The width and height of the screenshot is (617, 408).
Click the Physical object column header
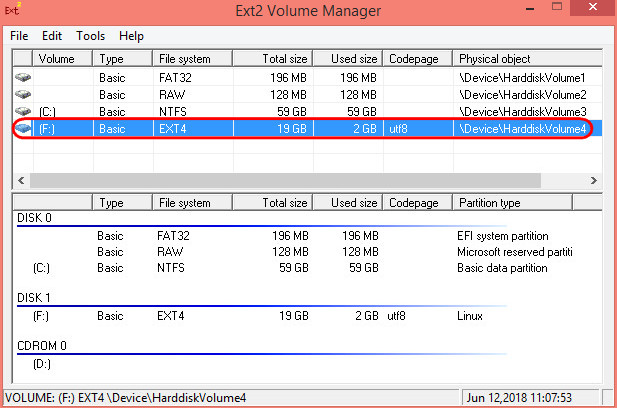point(527,59)
